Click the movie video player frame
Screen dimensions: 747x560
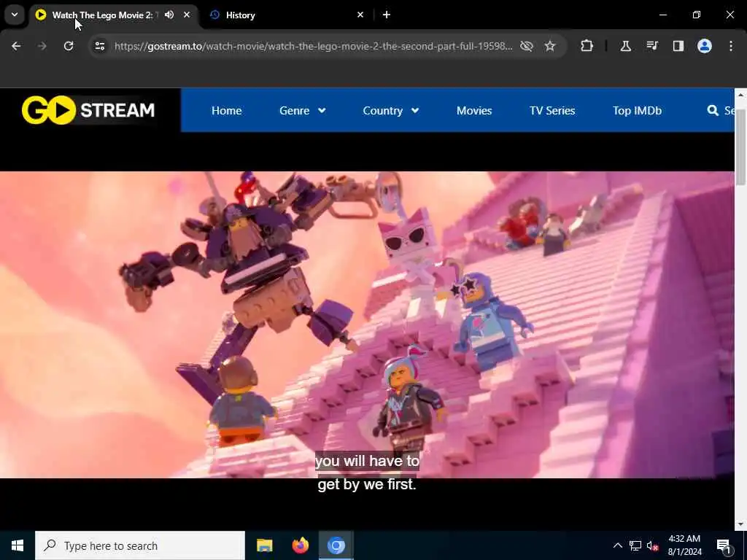(x=367, y=324)
